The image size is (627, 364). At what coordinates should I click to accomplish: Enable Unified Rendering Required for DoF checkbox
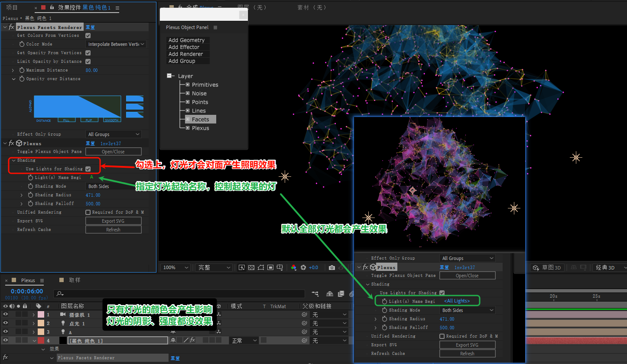click(88, 212)
